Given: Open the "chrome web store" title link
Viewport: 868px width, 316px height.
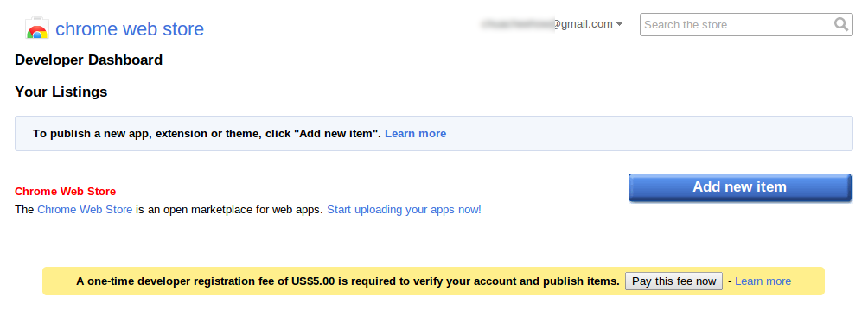Looking at the screenshot, I should tap(130, 28).
